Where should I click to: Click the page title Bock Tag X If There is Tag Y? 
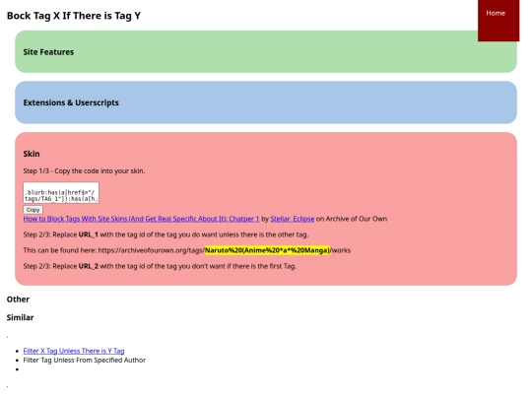74,16
